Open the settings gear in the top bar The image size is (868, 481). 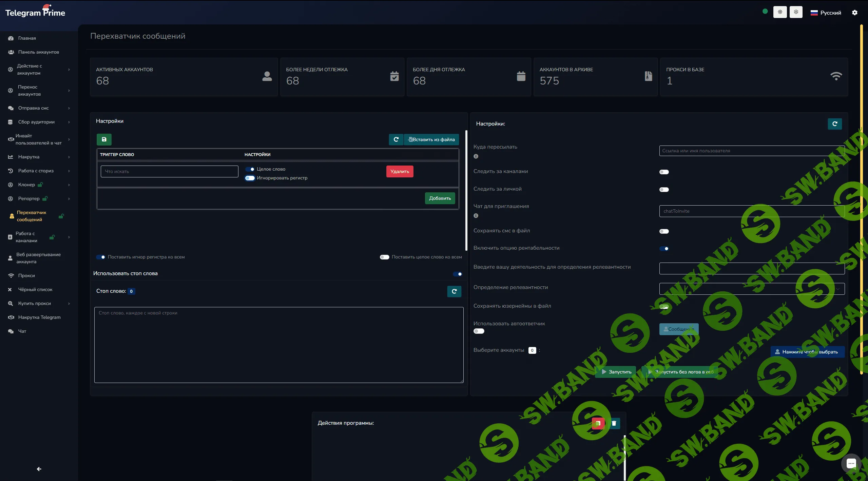(855, 13)
